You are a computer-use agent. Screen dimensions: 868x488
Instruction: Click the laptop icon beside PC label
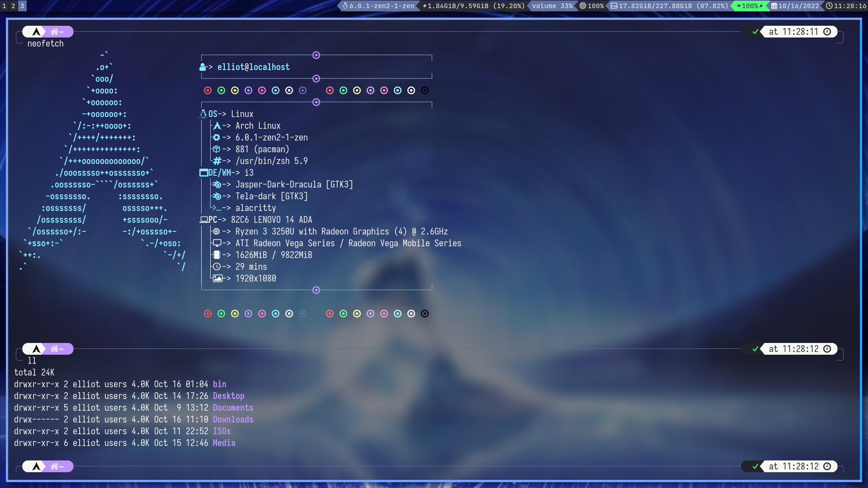(204, 220)
